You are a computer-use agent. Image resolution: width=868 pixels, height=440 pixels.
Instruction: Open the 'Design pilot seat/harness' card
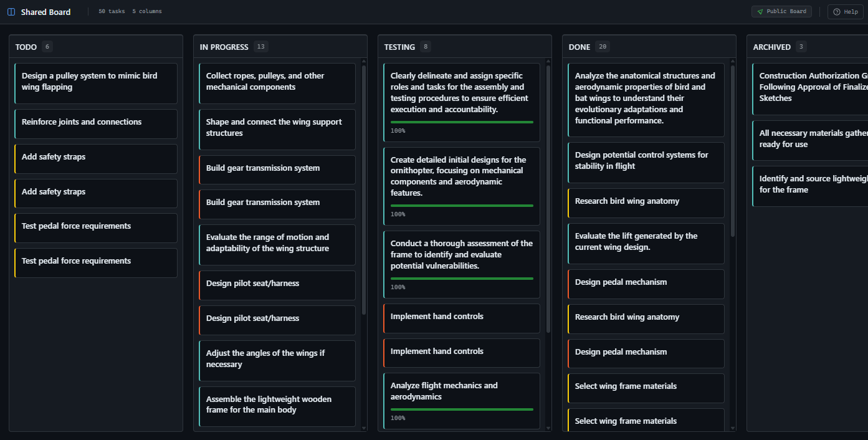(x=277, y=285)
